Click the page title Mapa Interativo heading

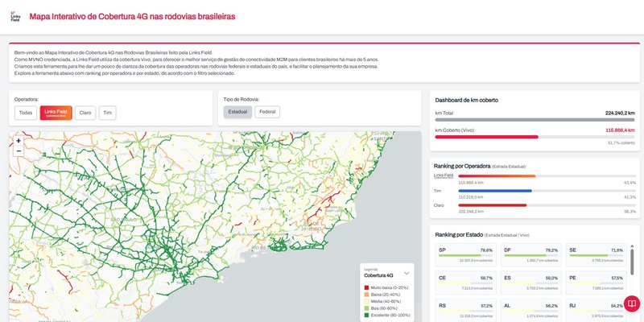(x=132, y=17)
